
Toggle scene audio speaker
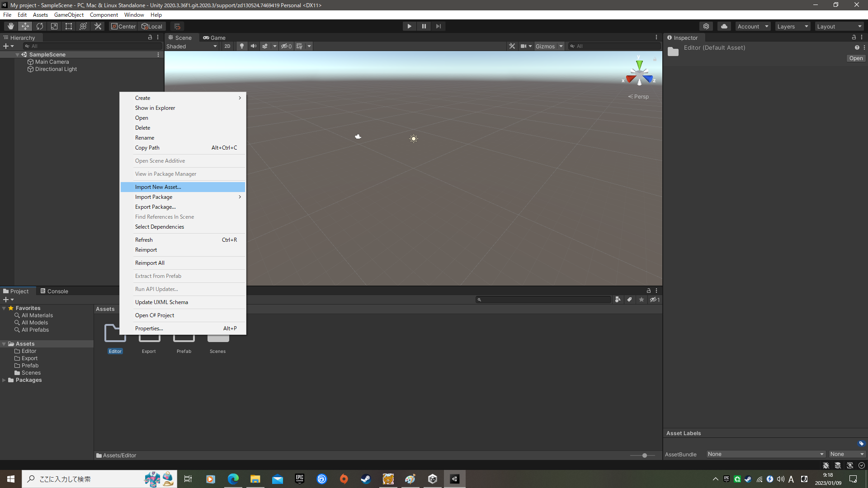coord(253,46)
